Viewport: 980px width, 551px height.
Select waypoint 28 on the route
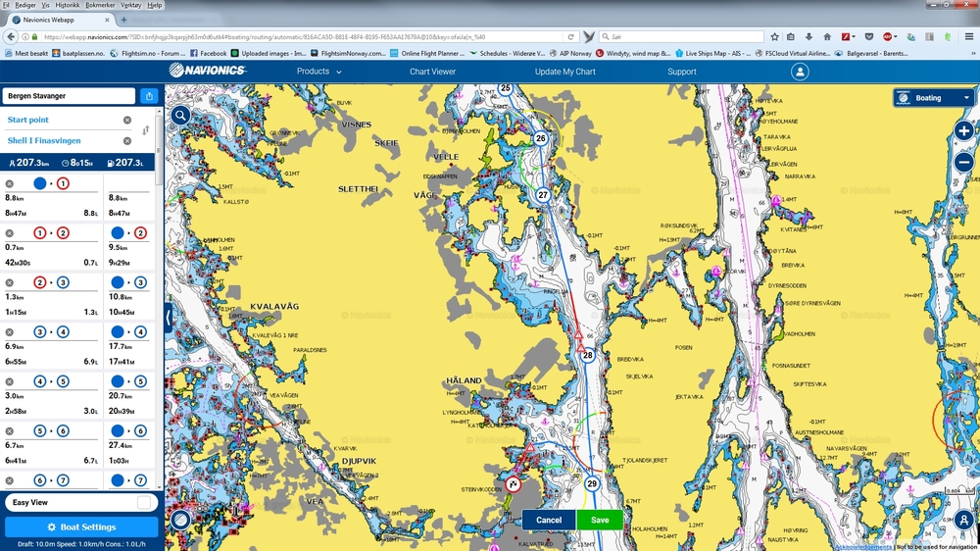tap(587, 355)
